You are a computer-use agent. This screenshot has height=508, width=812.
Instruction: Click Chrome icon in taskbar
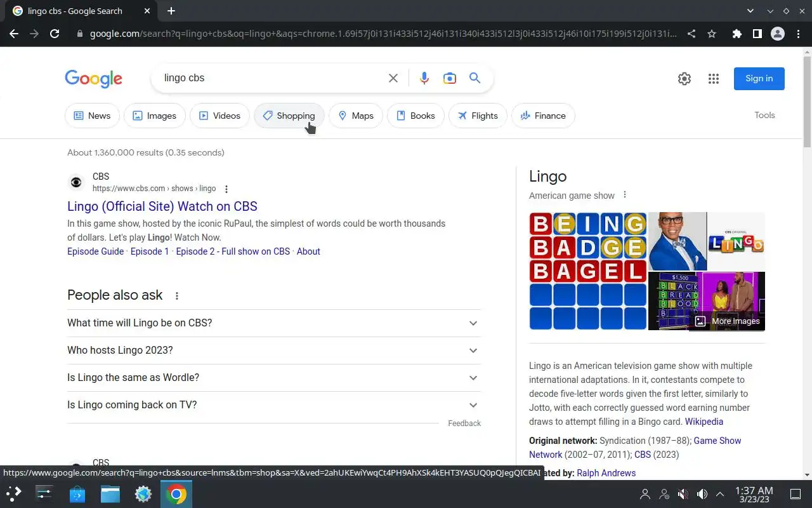point(176,493)
